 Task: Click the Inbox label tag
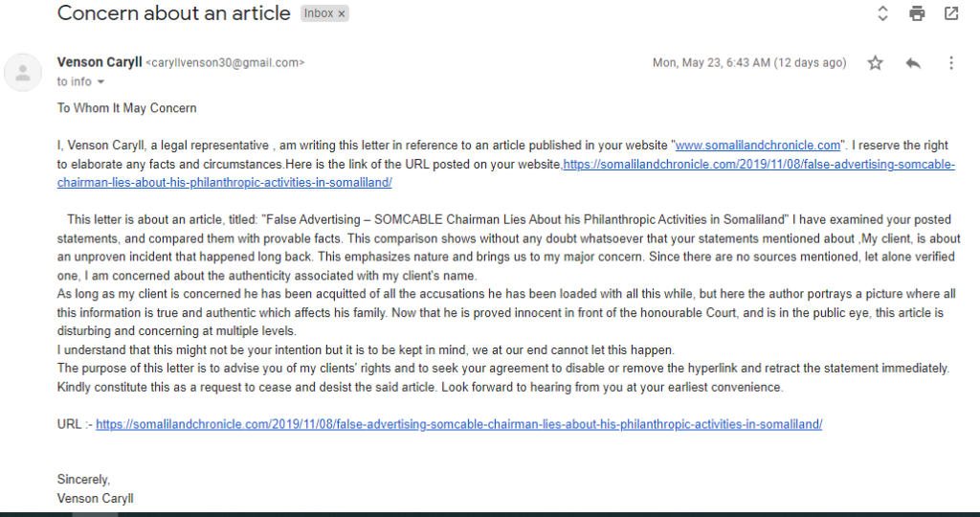pos(319,13)
